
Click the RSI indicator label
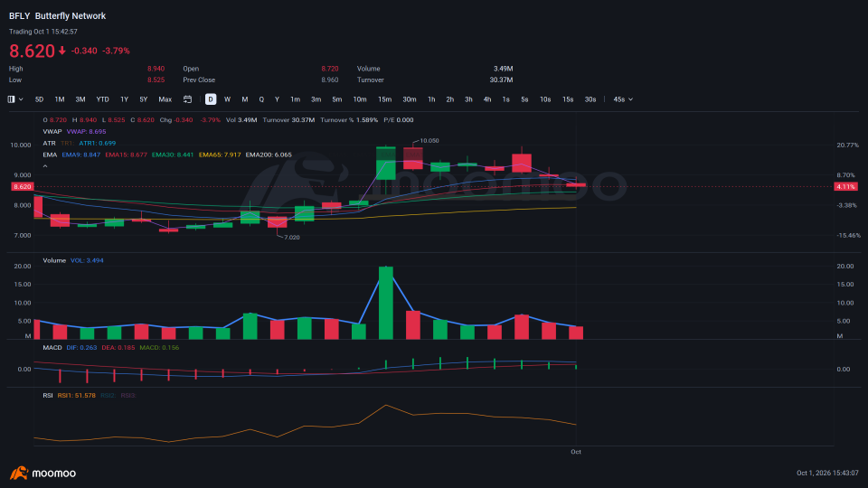tap(48, 396)
